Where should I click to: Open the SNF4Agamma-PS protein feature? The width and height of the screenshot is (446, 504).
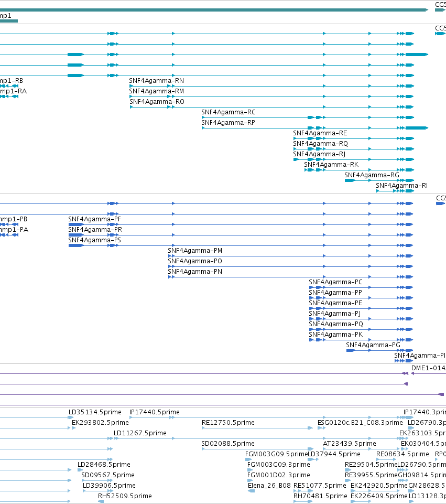(94, 240)
